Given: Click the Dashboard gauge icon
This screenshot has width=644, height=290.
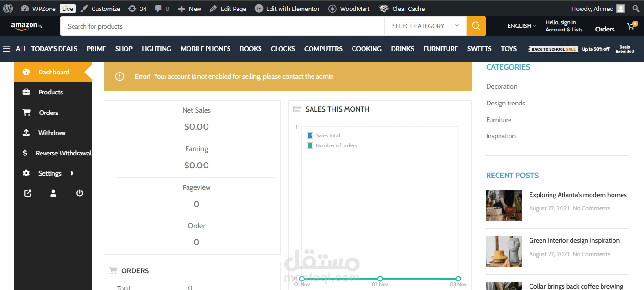Looking at the screenshot, I should [x=26, y=72].
